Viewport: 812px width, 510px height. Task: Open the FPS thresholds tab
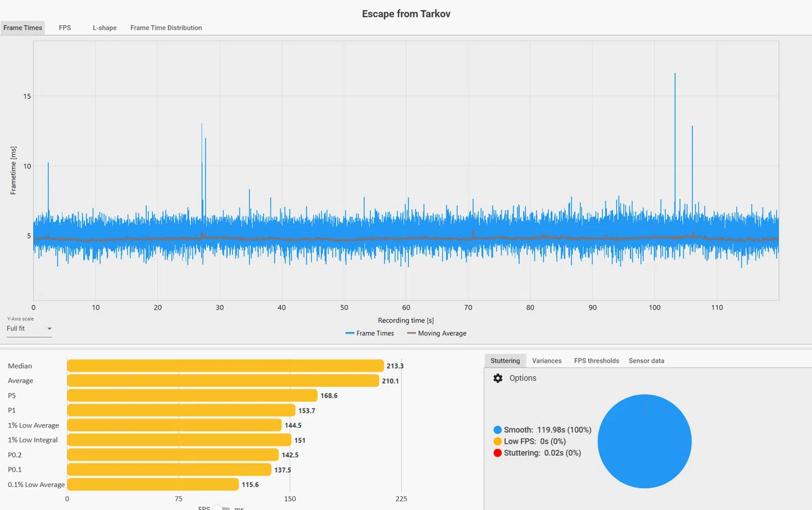[x=596, y=361]
